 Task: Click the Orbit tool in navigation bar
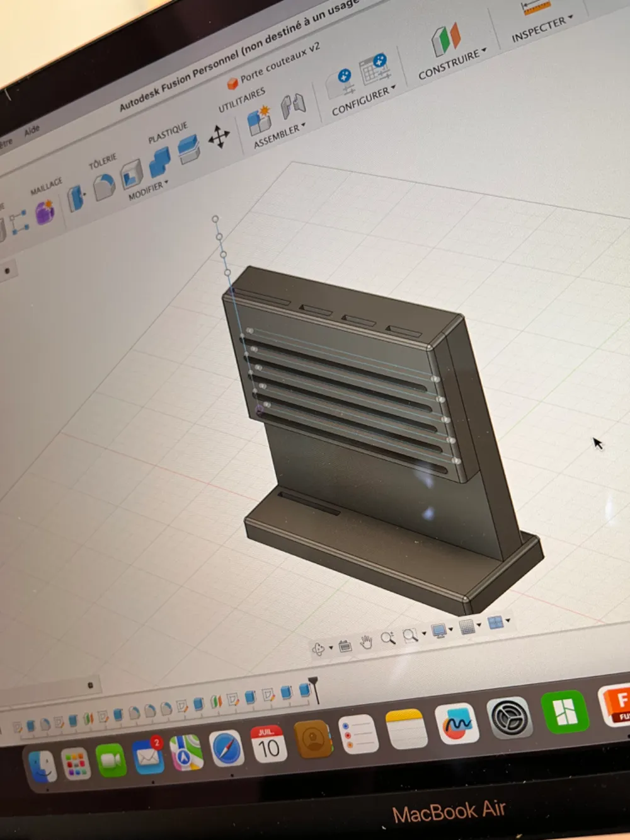pos(319,648)
